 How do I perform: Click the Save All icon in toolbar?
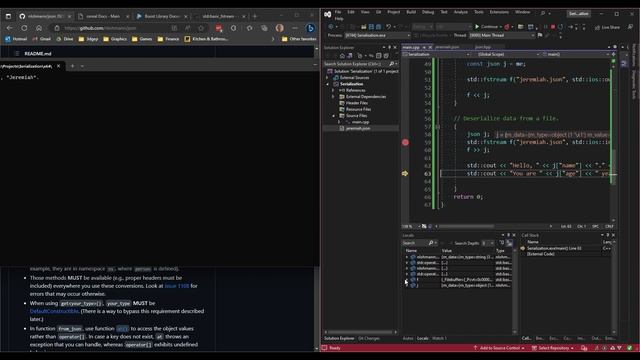point(378,27)
